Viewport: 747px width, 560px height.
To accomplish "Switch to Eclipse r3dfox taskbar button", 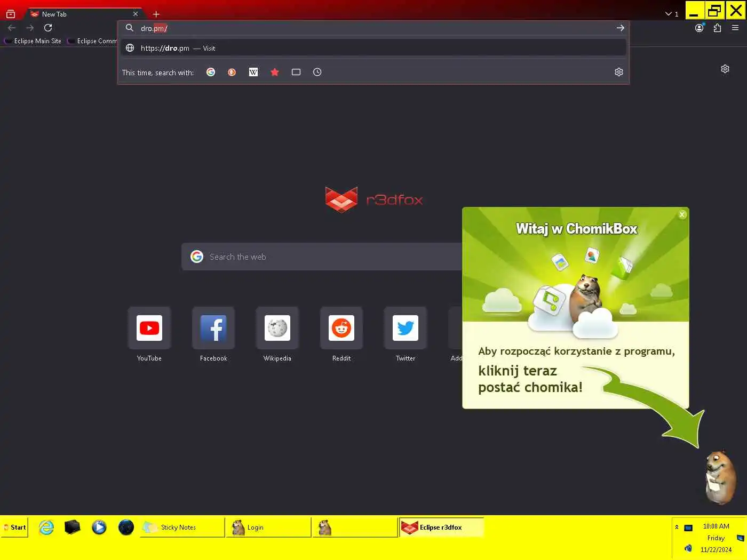I will [441, 527].
